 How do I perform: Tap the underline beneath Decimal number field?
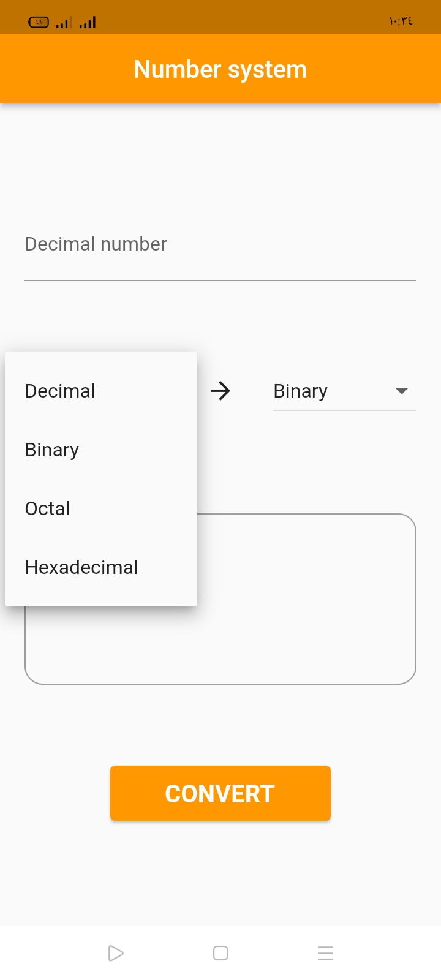click(221, 281)
